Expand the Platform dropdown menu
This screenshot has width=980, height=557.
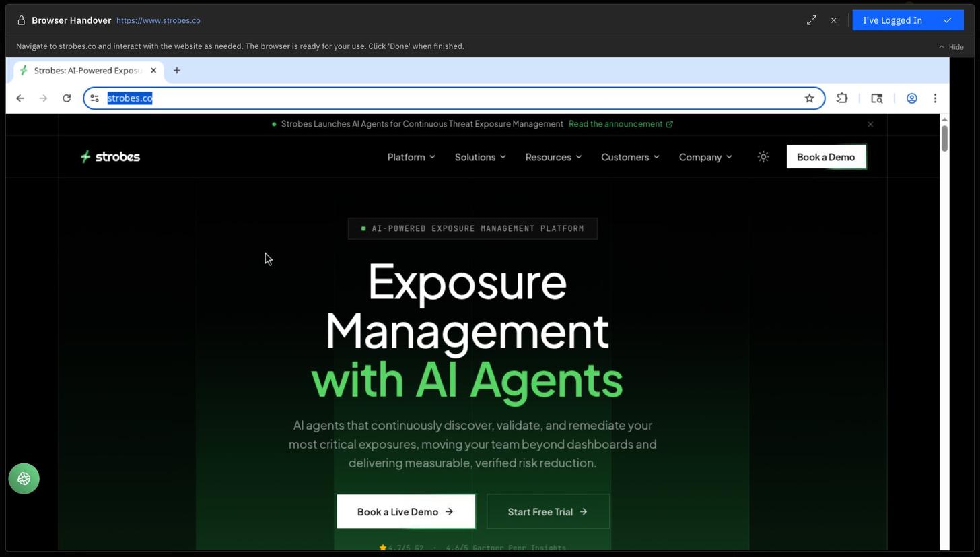(411, 157)
